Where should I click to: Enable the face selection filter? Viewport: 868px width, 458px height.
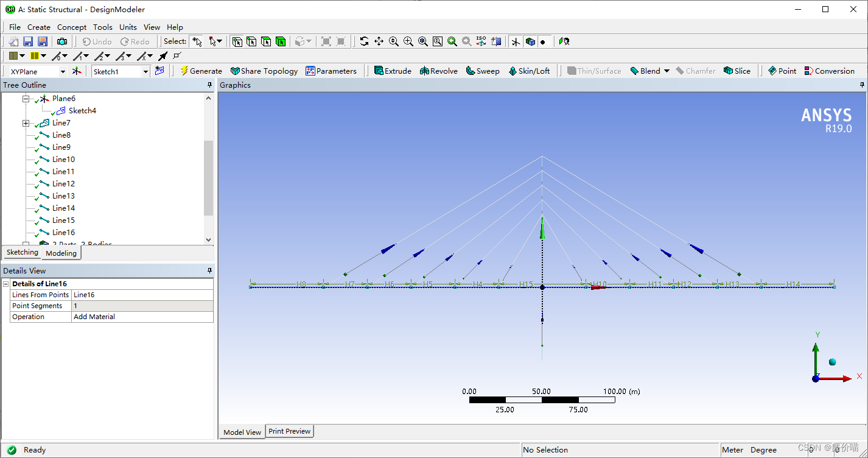pos(266,41)
